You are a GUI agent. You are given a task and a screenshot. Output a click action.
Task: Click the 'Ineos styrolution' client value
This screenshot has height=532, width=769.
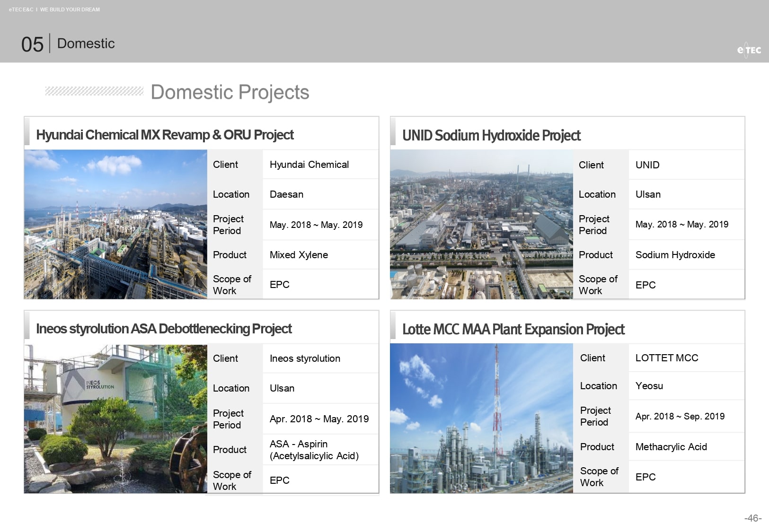coord(305,358)
